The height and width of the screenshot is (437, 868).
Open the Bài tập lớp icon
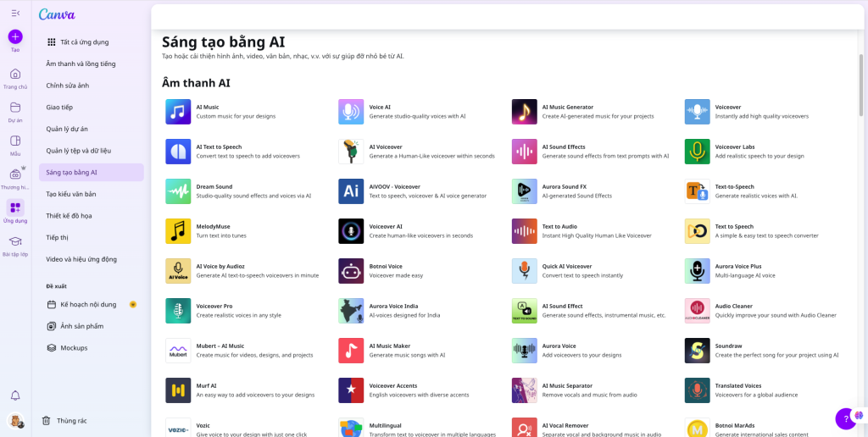point(15,241)
